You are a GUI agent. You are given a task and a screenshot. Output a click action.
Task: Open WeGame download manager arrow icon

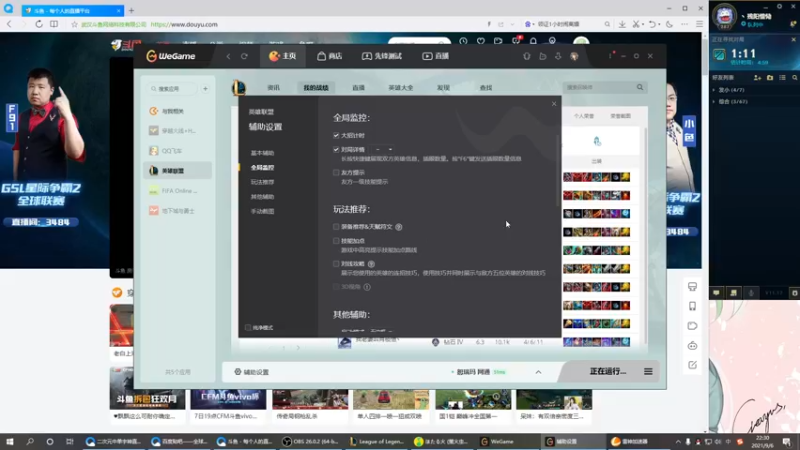point(558,56)
